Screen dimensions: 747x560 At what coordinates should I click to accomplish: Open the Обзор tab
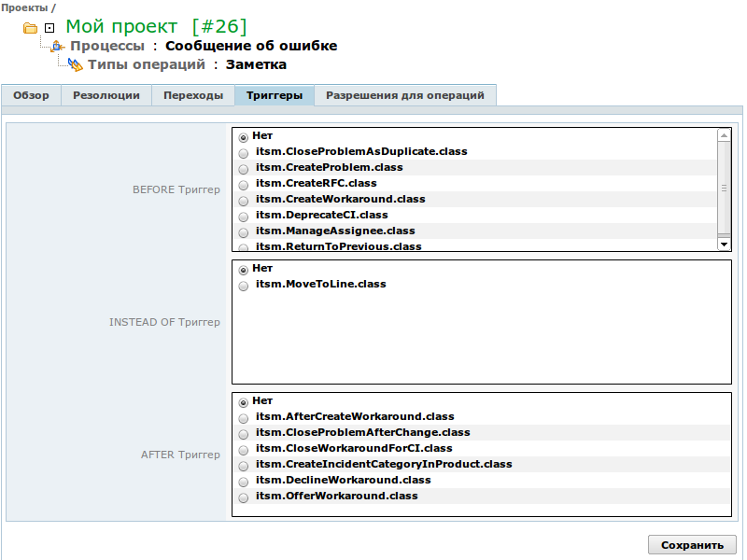(31, 95)
